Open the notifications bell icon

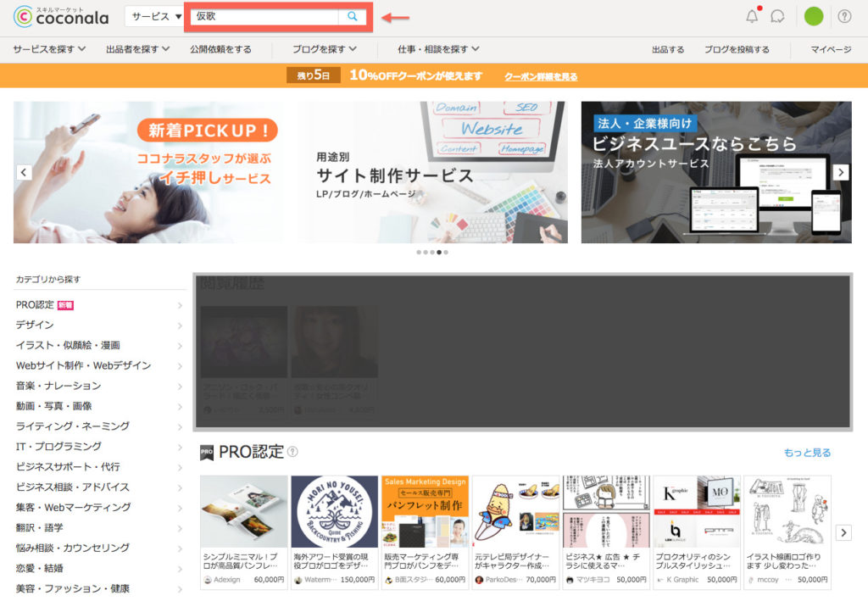[x=752, y=16]
